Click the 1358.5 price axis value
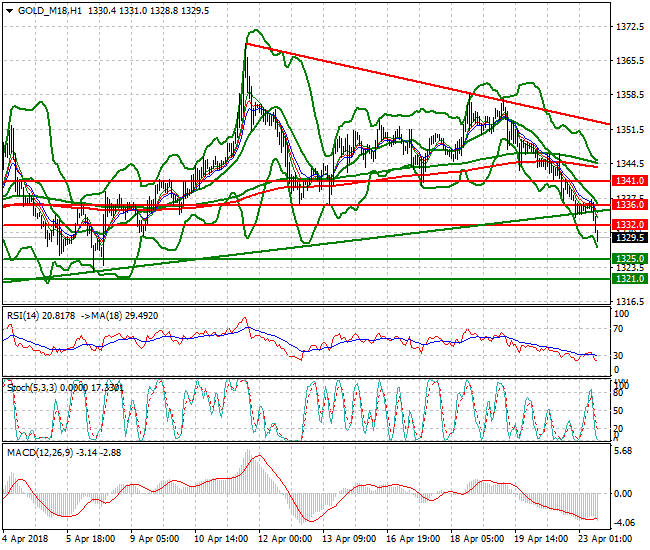Screen dimensions: 650x550 (630, 95)
